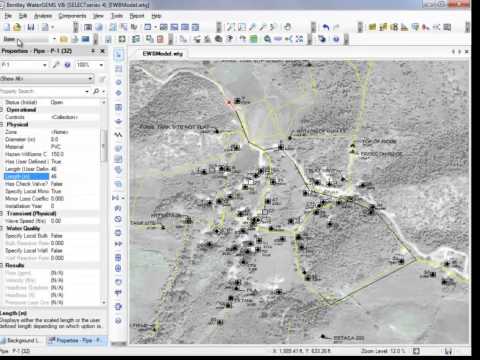Choose the Select arrow tool in layout toolbar

(118, 55)
